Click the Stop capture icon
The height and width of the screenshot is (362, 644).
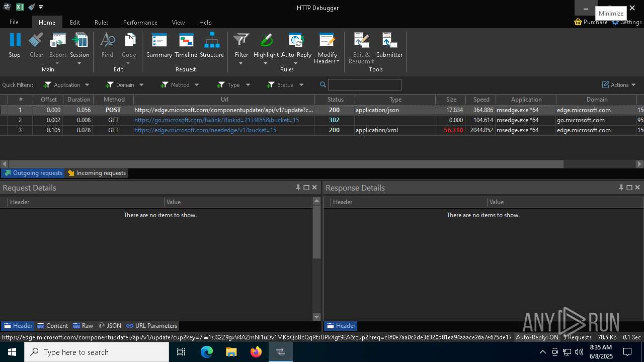point(15,40)
